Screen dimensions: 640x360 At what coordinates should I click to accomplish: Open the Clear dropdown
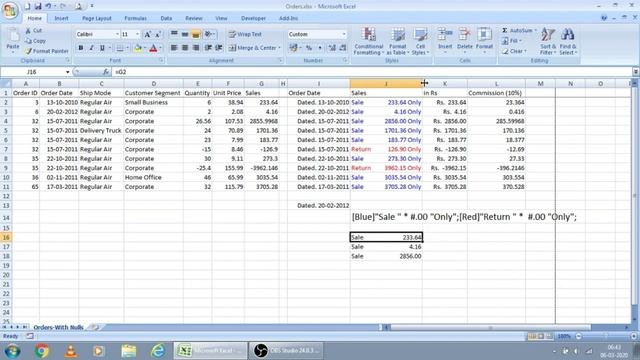[514, 51]
